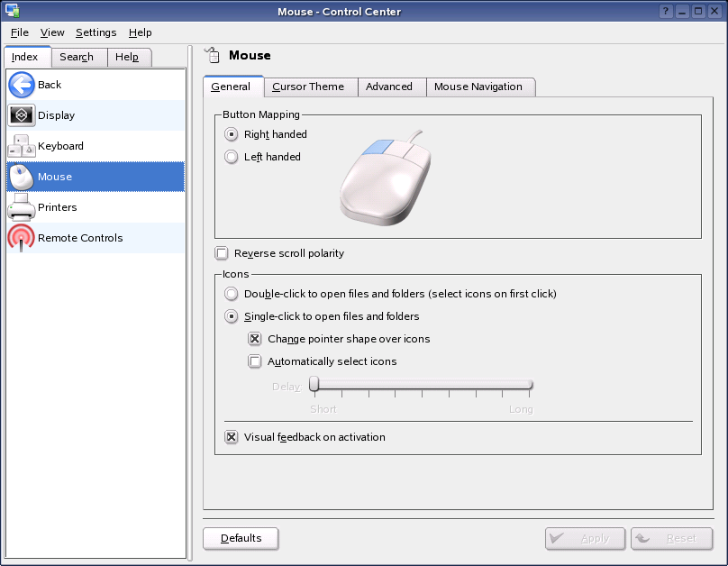Minimize the Control Center window

(682, 11)
